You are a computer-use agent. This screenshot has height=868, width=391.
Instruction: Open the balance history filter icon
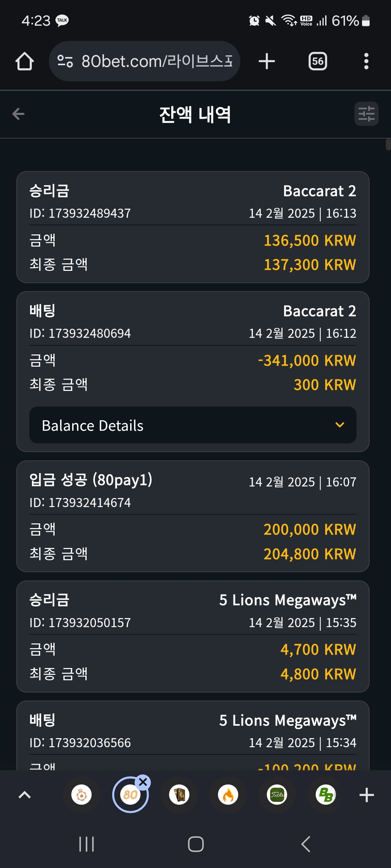coord(366,114)
